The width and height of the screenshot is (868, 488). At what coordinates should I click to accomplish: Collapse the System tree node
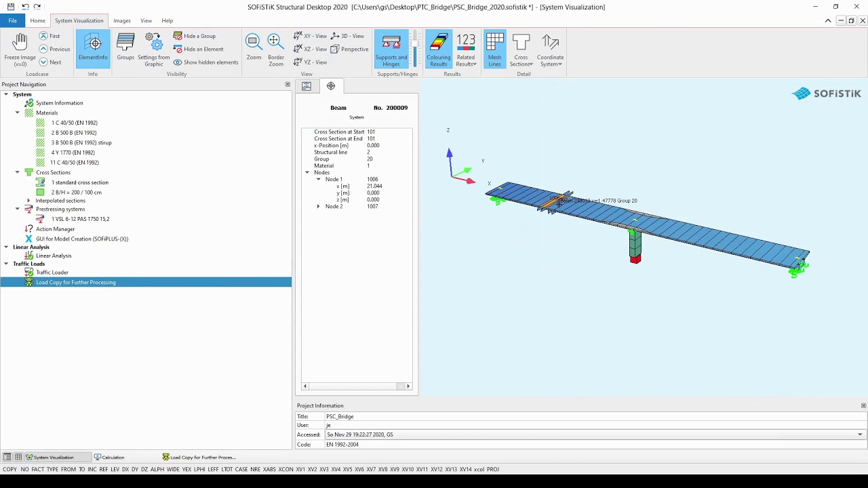point(6,94)
